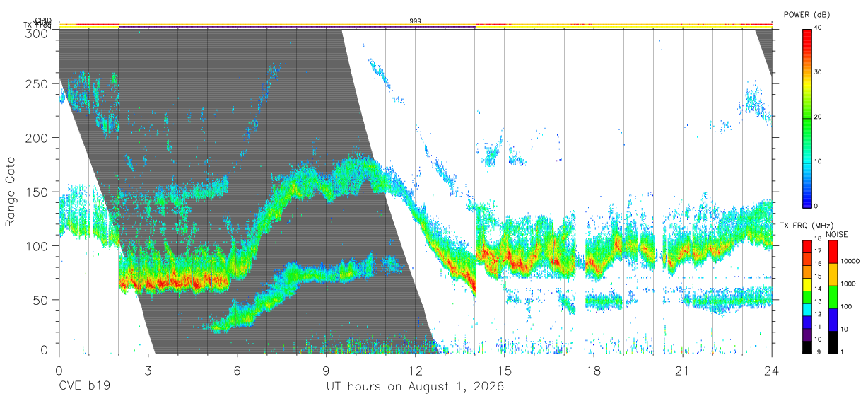The width and height of the screenshot is (868, 401).
Task: Click the 15 hour mark on UT axis
Action: pyautogui.click(x=505, y=370)
